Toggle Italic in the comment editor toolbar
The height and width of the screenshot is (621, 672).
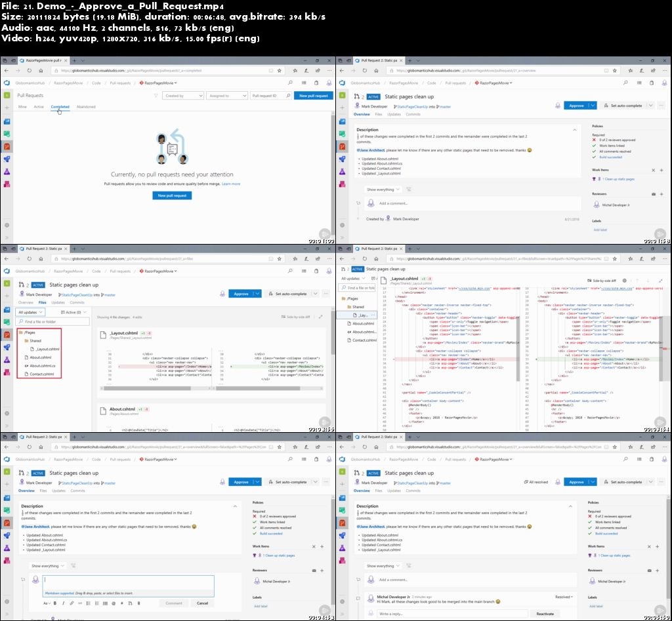pyautogui.click(x=63, y=603)
